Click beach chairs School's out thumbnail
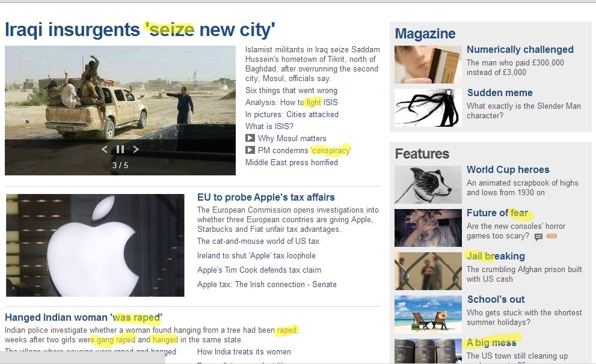The image size is (596, 364). point(428,314)
